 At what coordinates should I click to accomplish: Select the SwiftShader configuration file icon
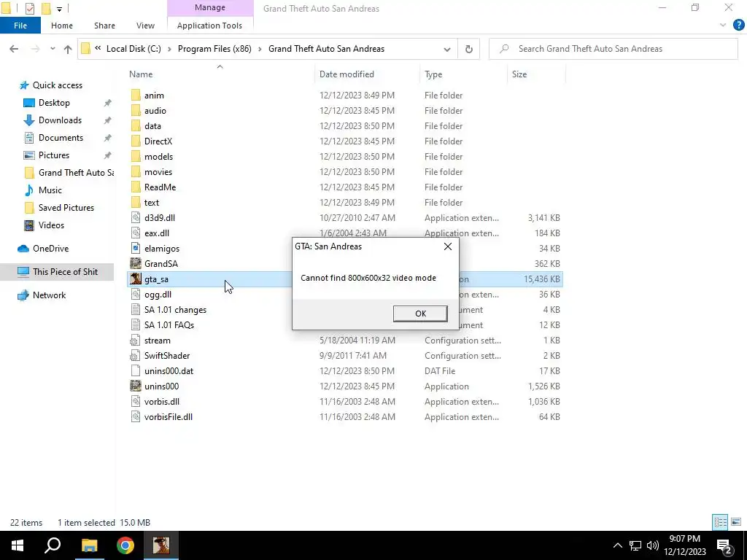pos(136,356)
